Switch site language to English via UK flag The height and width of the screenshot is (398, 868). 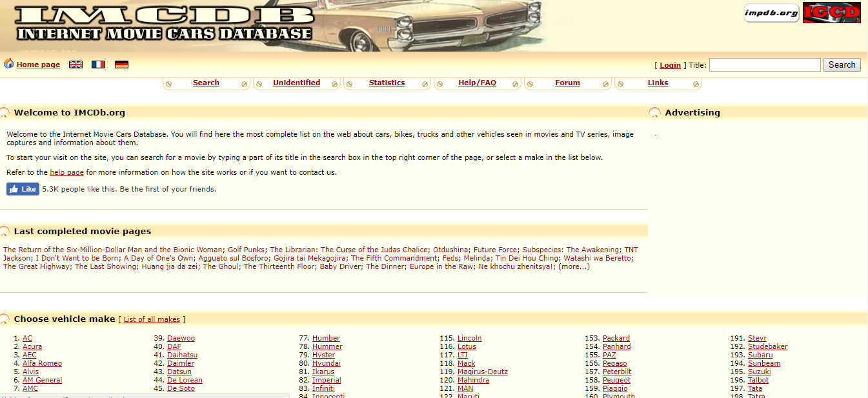pyautogui.click(x=76, y=65)
